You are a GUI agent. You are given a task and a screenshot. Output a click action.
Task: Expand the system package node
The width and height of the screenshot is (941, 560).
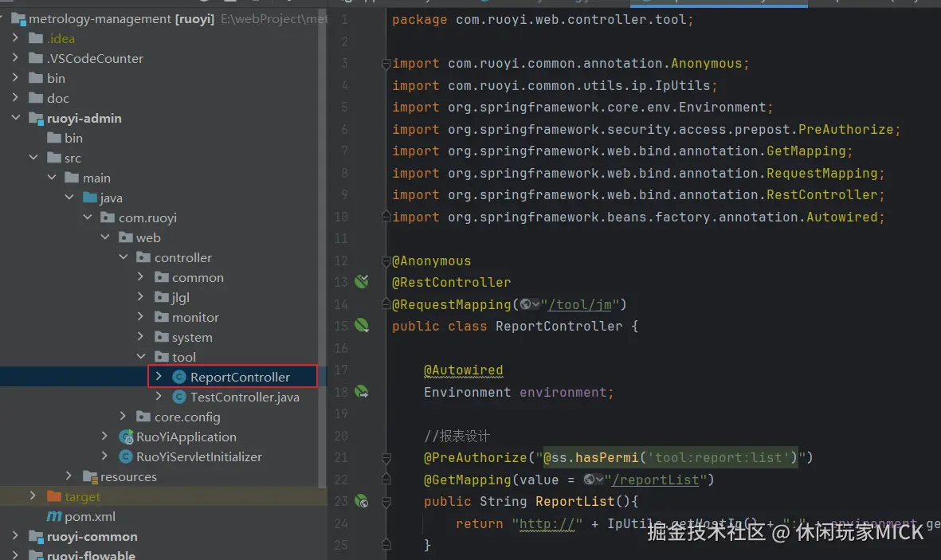click(140, 336)
